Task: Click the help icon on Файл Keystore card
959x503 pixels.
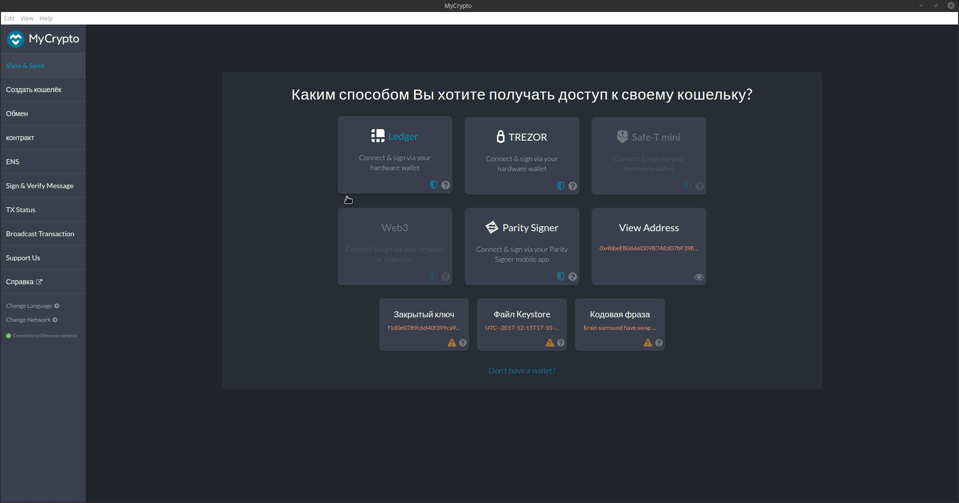Action: (561, 343)
